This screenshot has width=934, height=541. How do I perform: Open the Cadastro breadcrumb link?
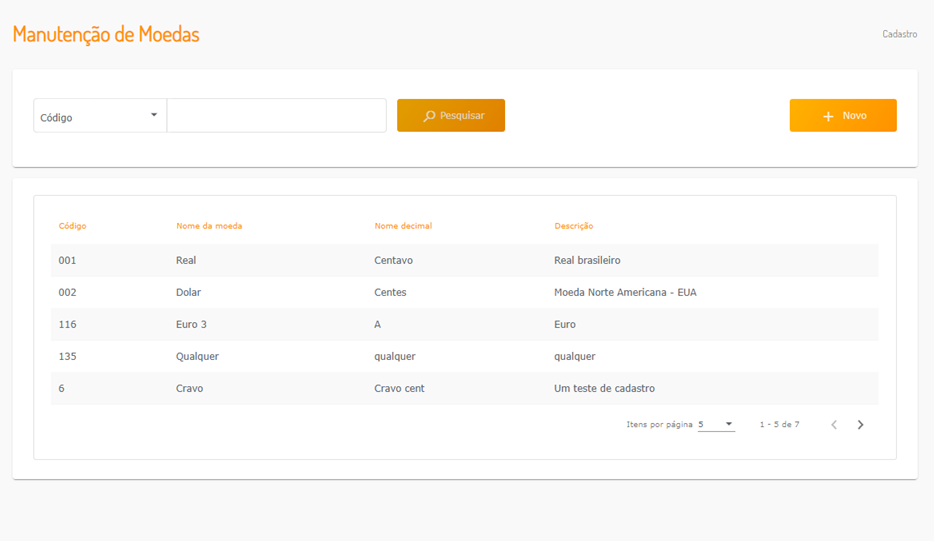pos(899,34)
